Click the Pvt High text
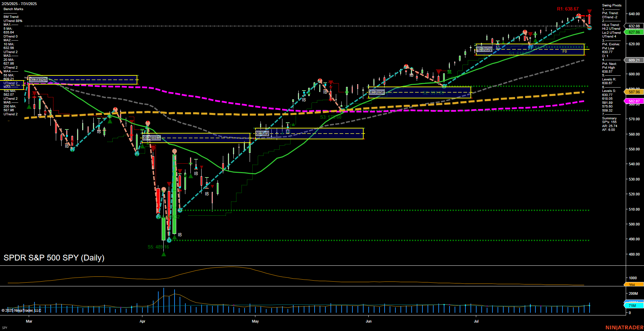This screenshot has height=331, width=644. 608,68
